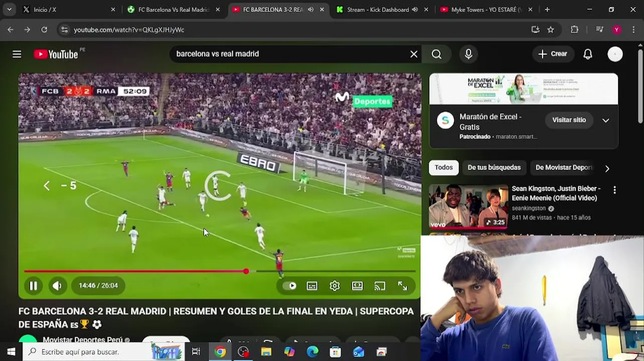Open the video settings gear
The height and width of the screenshot is (361, 644).
click(x=335, y=286)
